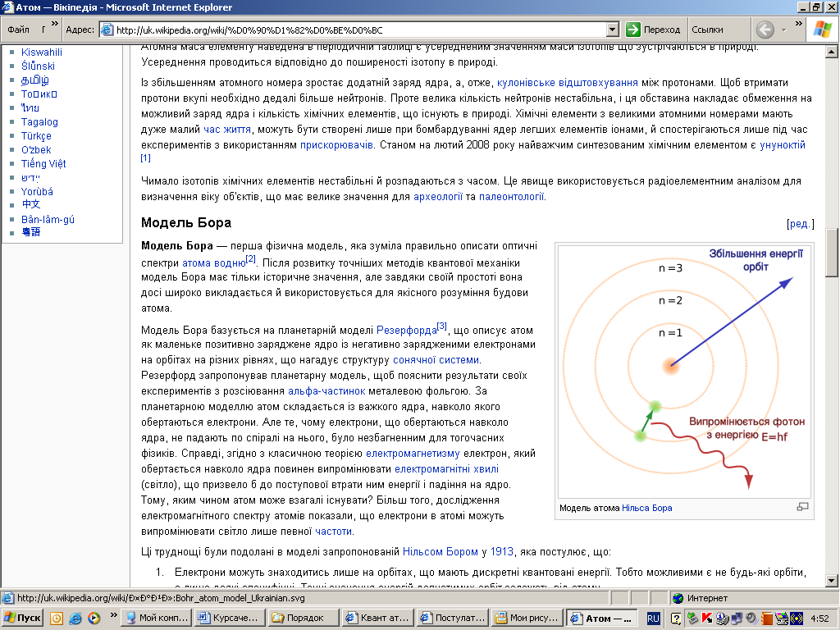Click the ред. edit link for Модель Бора
Viewport: 840px width, 630px height.
tap(800, 224)
